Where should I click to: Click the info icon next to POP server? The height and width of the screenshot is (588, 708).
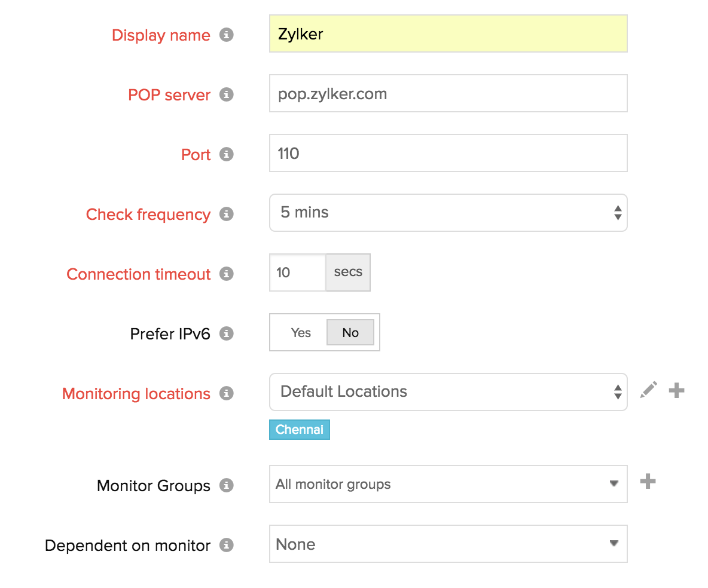226,95
